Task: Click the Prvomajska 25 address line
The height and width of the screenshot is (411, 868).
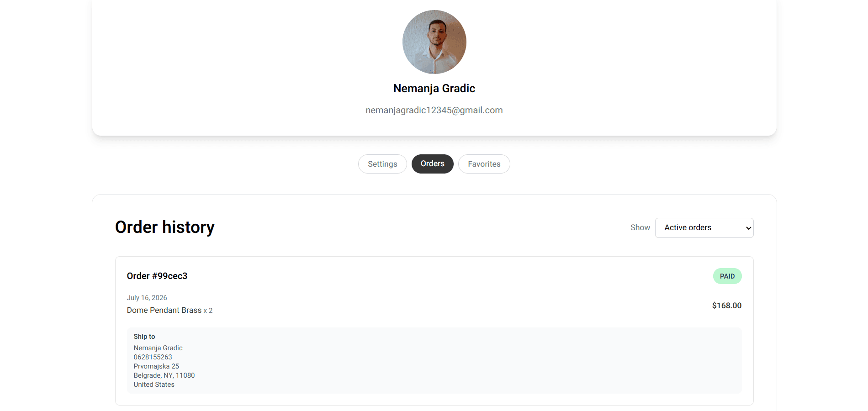Action: pos(156,366)
